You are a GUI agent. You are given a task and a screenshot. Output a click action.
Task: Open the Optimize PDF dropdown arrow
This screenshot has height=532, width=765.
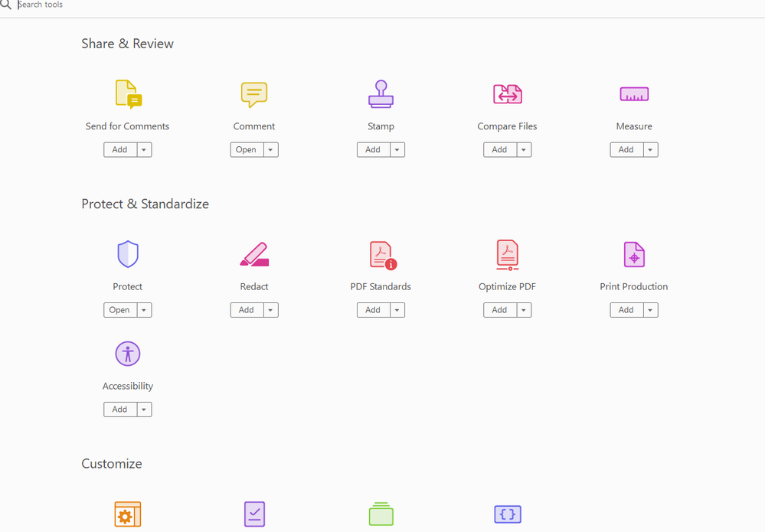524,310
